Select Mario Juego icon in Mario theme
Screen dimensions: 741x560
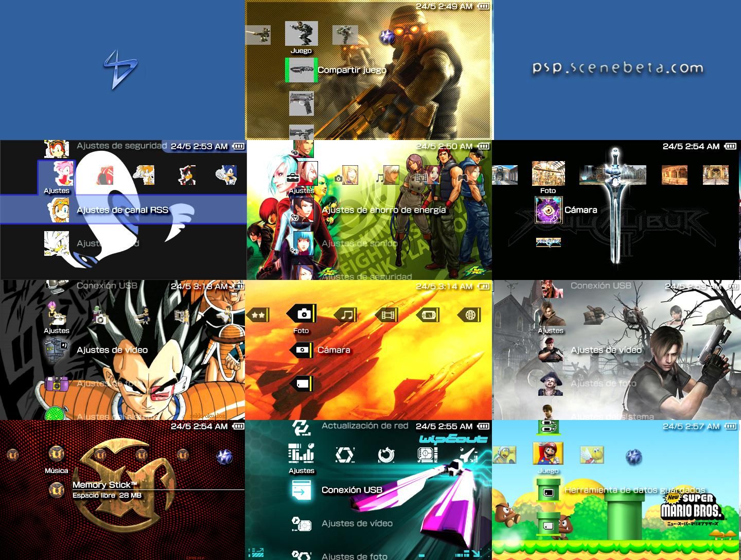click(x=548, y=453)
